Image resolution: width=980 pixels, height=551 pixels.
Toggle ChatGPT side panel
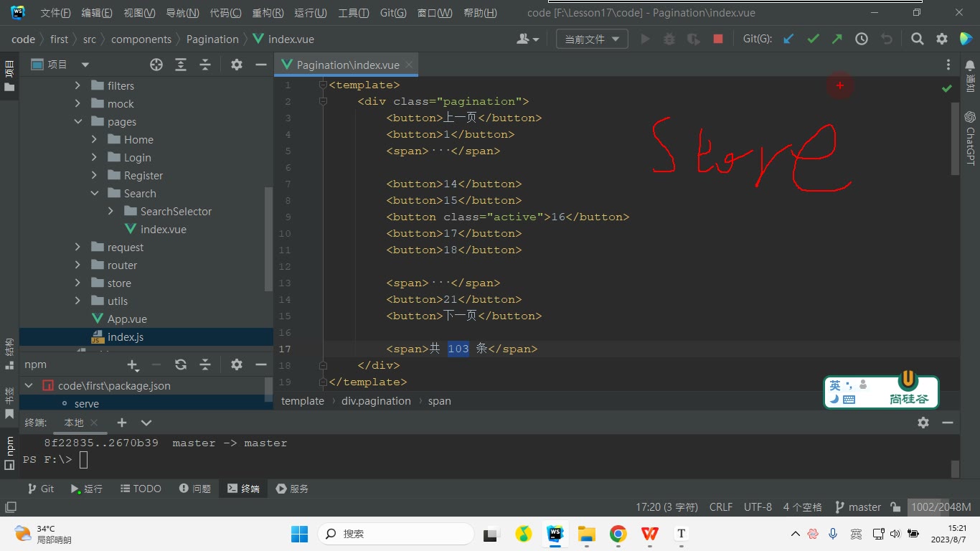point(970,138)
